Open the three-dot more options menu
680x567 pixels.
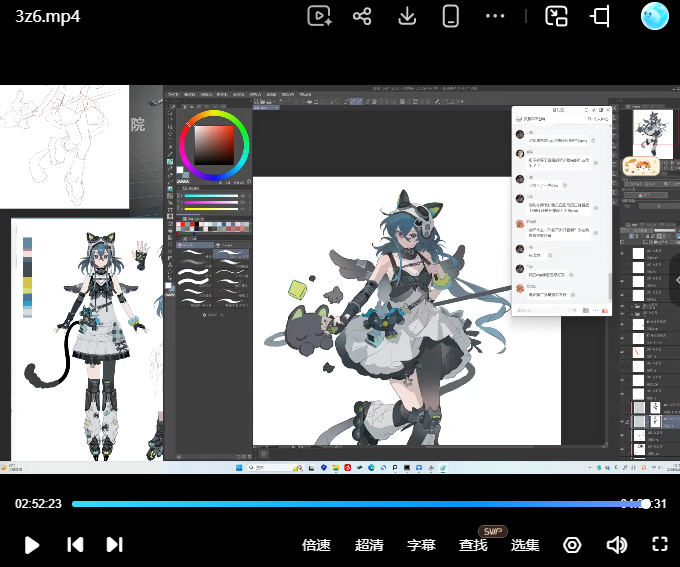[495, 16]
